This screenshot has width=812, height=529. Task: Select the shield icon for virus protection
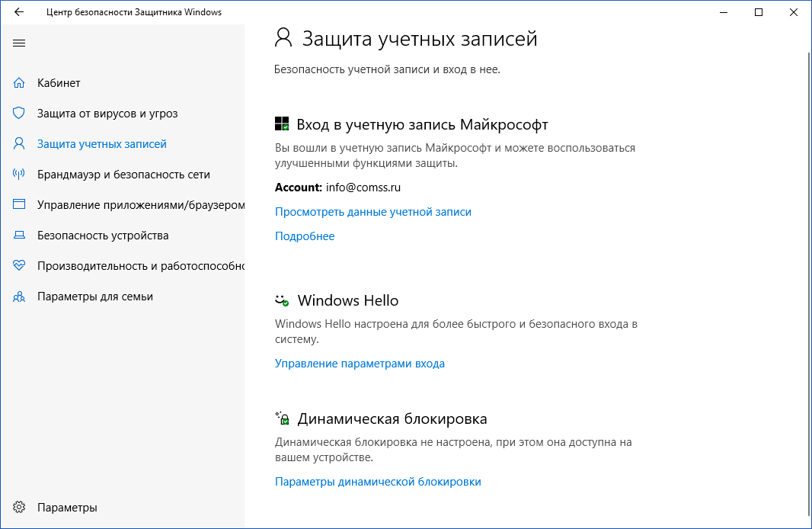(x=18, y=113)
